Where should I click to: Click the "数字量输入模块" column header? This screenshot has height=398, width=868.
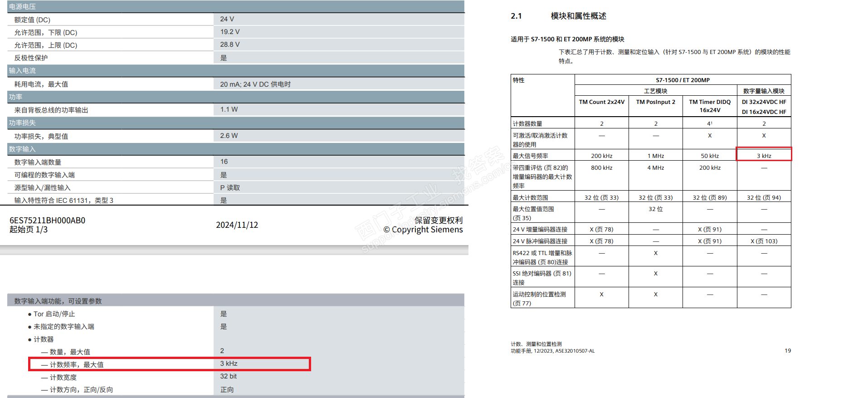point(764,91)
